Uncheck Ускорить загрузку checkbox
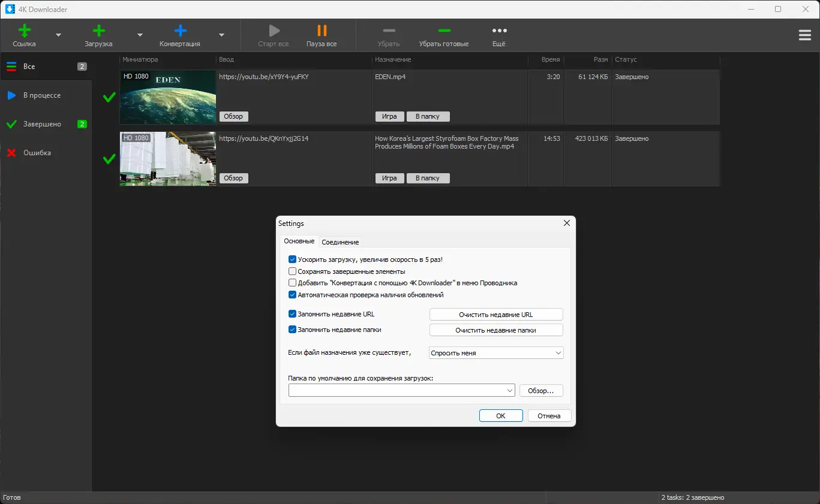Image resolution: width=820 pixels, height=504 pixels. click(293, 259)
